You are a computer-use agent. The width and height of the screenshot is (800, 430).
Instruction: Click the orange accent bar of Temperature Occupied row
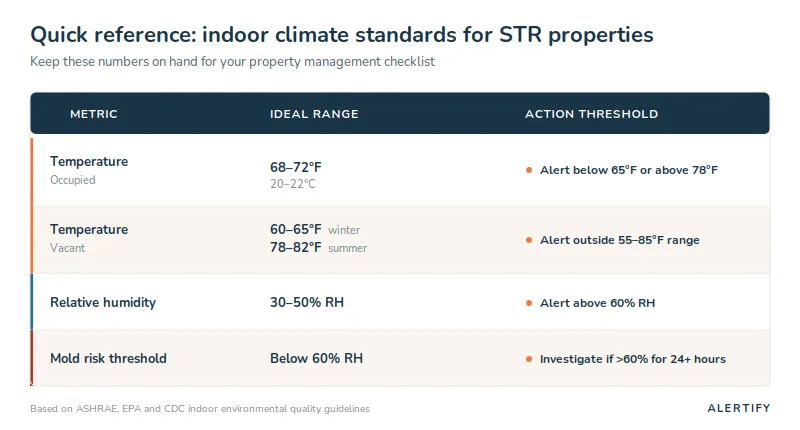(32, 172)
